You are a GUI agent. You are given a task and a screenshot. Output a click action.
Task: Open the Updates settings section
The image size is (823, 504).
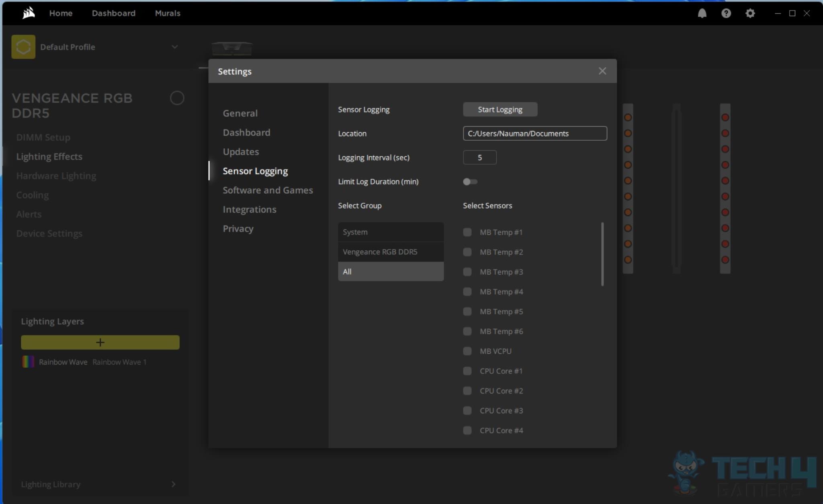click(x=241, y=152)
